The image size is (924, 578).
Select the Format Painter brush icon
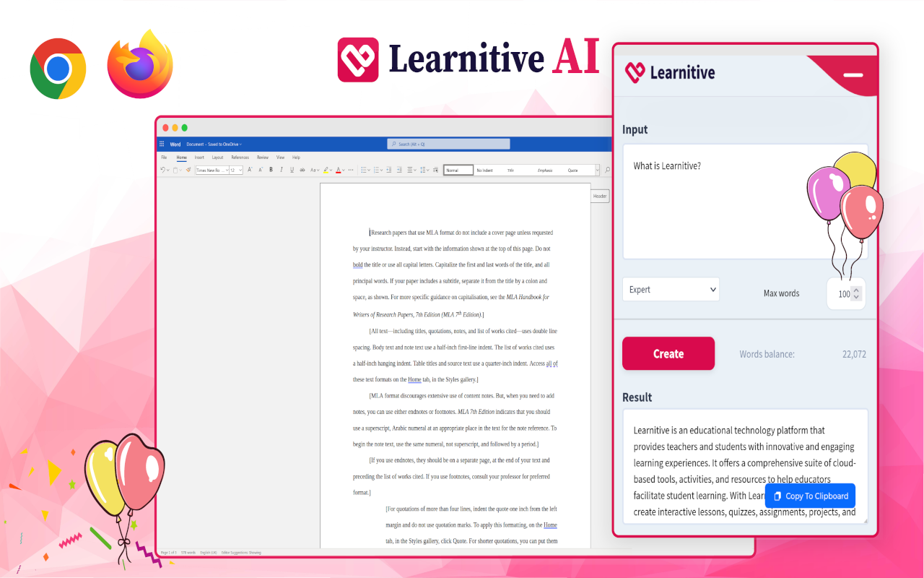pyautogui.click(x=188, y=170)
